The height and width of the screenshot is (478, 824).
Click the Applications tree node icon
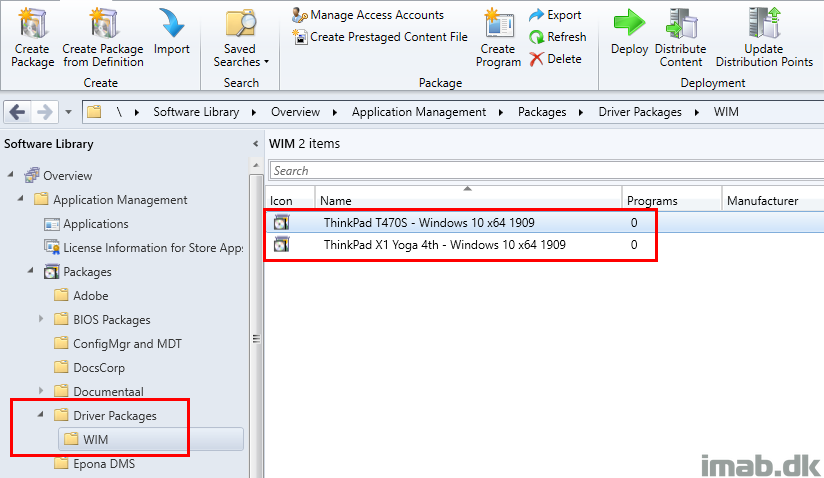click(x=52, y=224)
